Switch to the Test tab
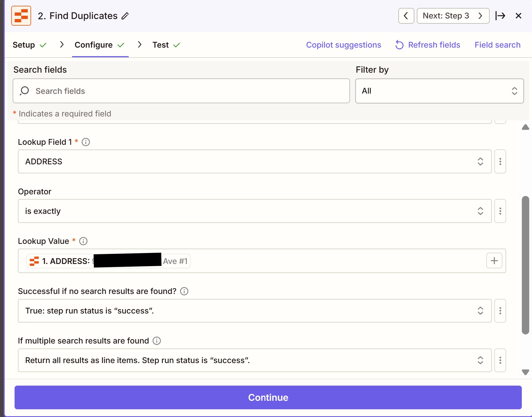Viewport: 532px width, 417px height. (166, 45)
